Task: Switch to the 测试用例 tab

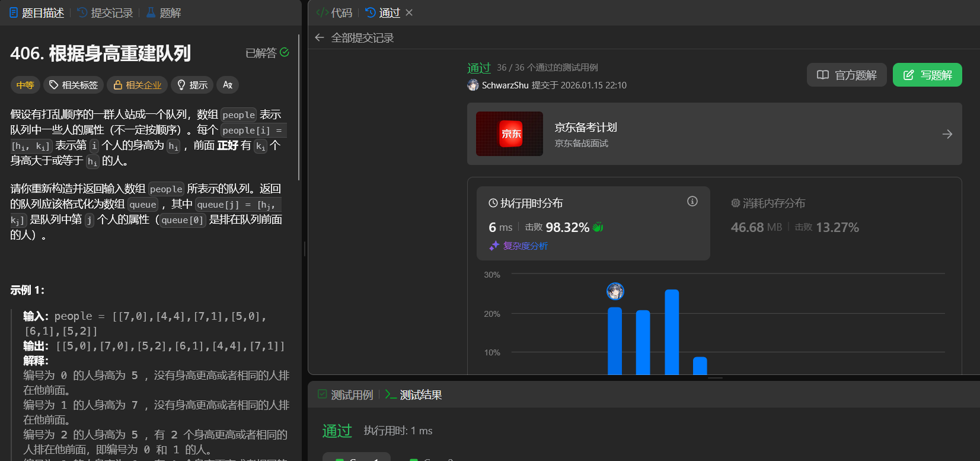Action: 346,395
